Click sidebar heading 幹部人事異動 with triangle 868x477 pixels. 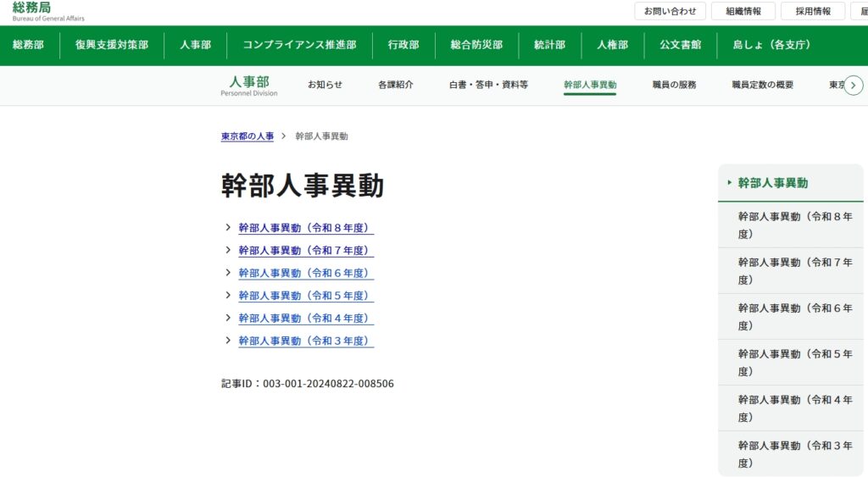coord(772,183)
